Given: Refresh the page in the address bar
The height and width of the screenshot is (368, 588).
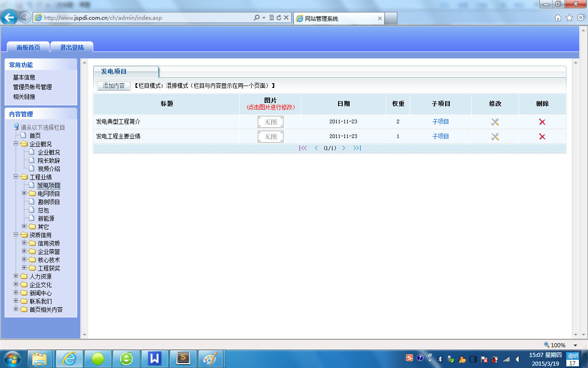Looking at the screenshot, I should (278, 18).
